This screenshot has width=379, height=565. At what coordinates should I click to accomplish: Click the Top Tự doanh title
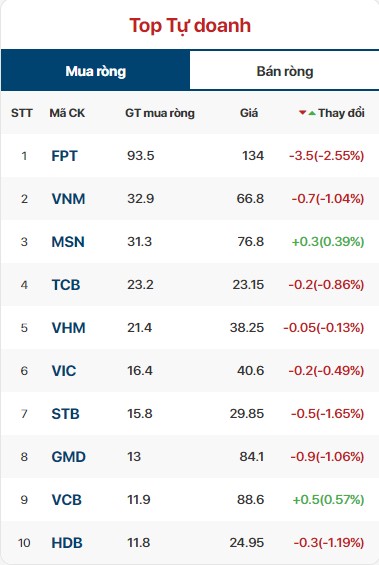click(190, 26)
